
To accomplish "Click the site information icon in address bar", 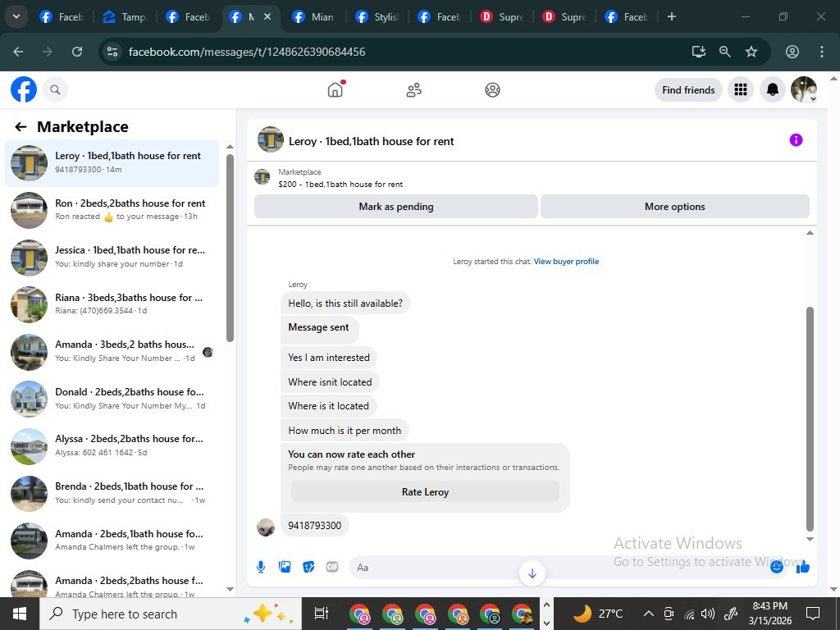I will (x=112, y=52).
